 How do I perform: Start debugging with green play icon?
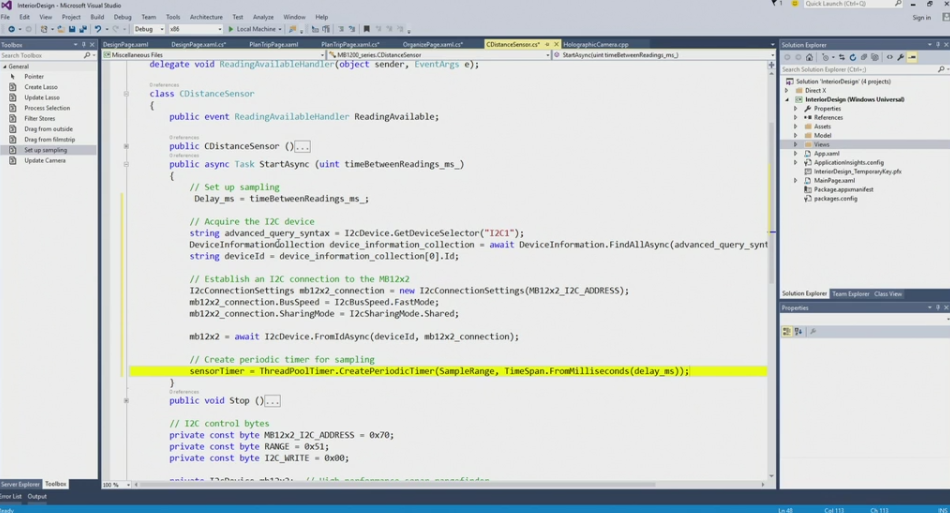(230, 29)
